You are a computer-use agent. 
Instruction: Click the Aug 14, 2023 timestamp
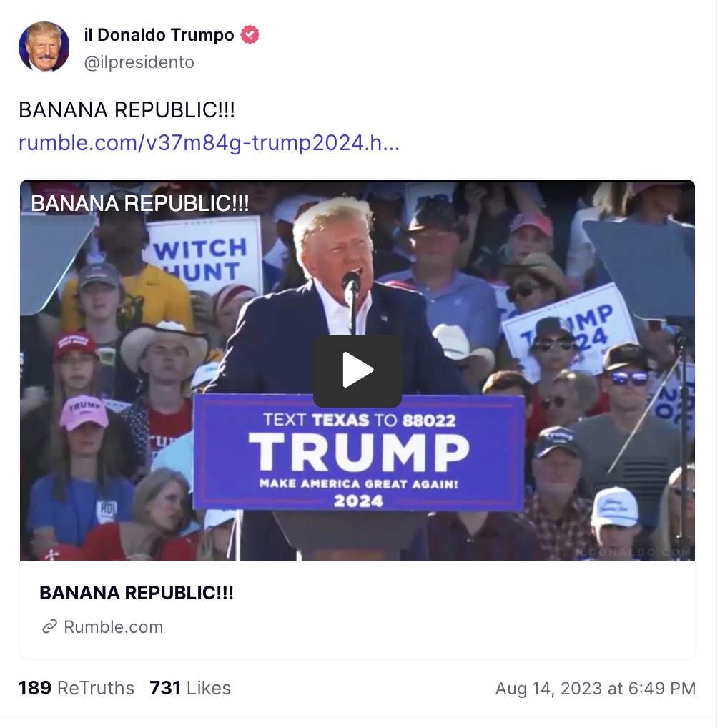click(x=596, y=688)
